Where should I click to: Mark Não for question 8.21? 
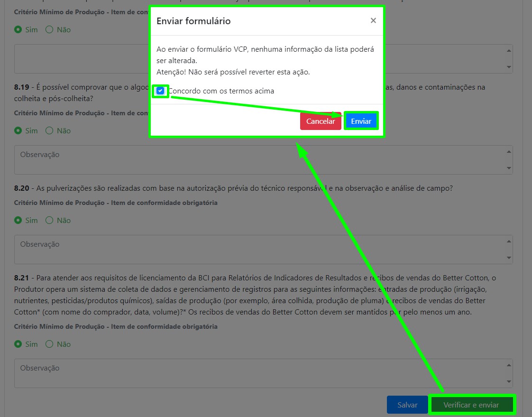[49, 344]
